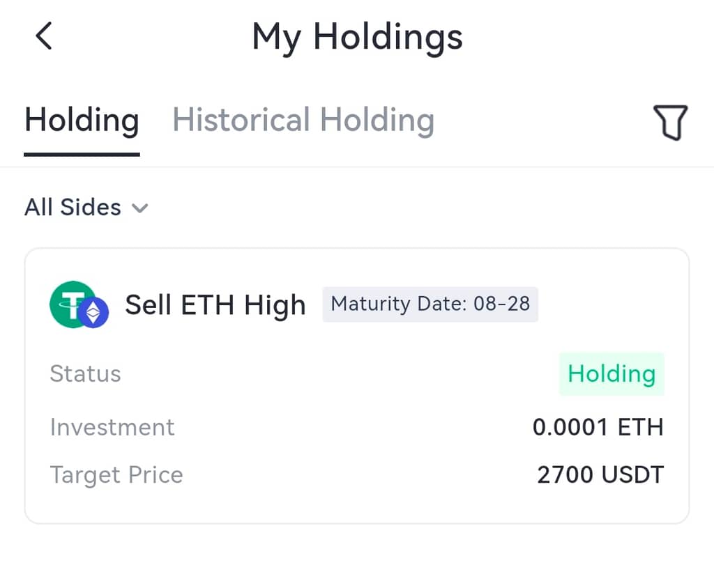Click the blue Ethereum coin badge

coord(93,313)
